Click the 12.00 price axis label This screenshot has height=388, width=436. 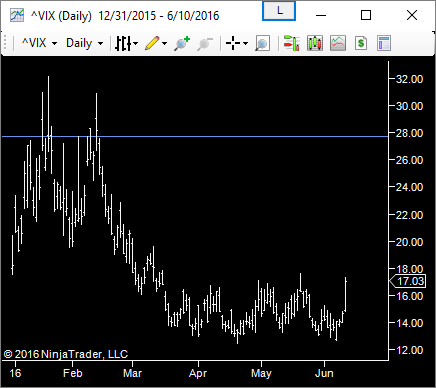409,350
